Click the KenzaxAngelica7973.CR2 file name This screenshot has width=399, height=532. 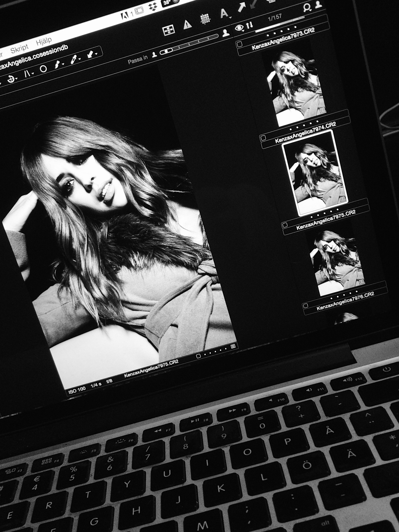[283, 39]
